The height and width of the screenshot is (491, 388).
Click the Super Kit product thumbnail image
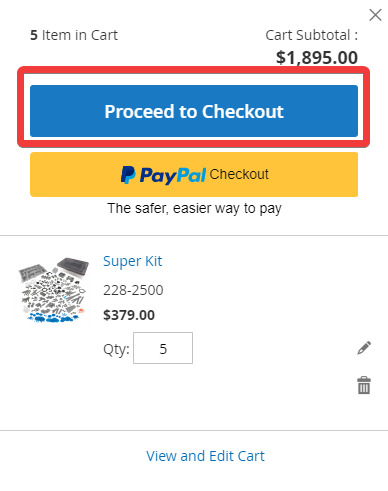[x=53, y=289]
